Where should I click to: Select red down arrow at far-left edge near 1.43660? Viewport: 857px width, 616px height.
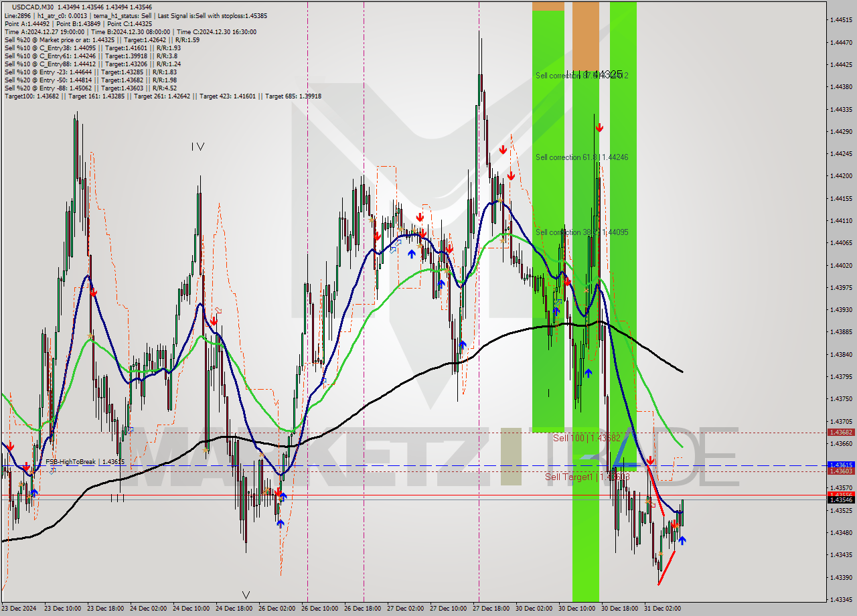[x=10, y=446]
